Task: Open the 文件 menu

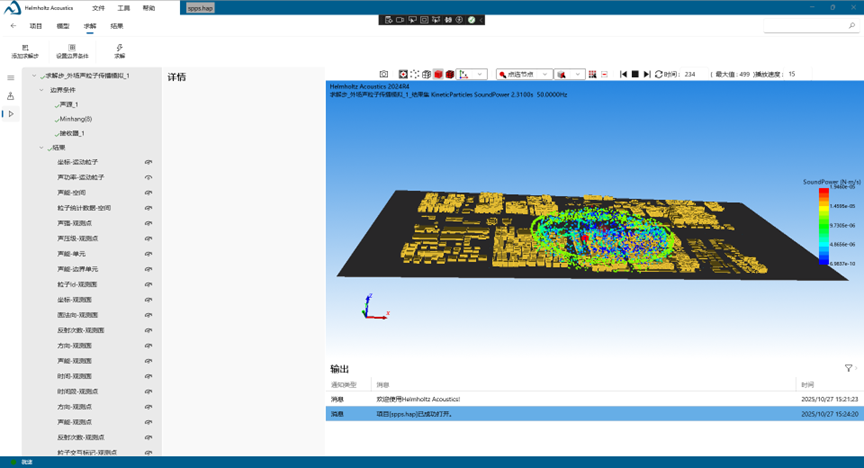Action: [x=98, y=7]
